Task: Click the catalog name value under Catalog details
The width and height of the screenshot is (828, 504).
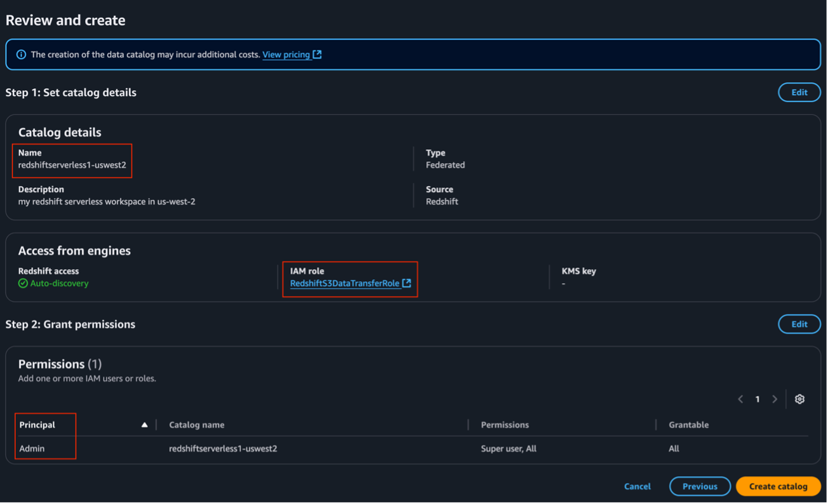Action: point(72,165)
